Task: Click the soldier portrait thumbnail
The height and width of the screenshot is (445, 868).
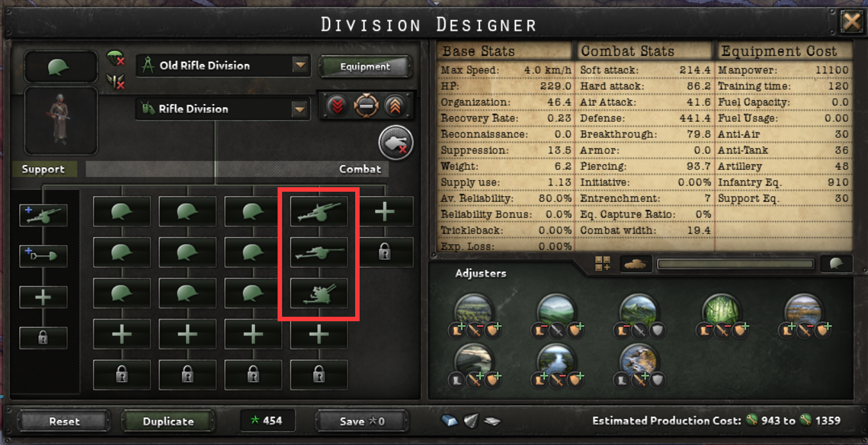Action: click(61, 121)
